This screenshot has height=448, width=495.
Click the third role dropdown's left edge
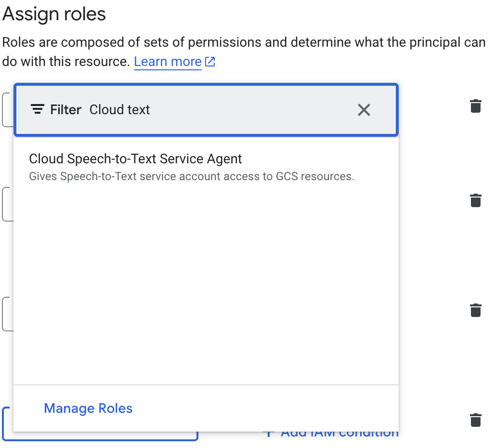coord(7,314)
